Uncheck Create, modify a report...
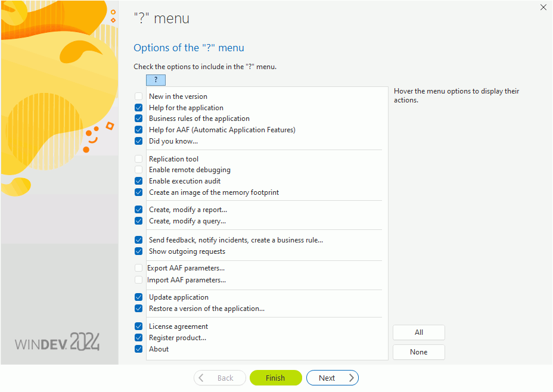This screenshot has width=553, height=392. [x=139, y=210]
